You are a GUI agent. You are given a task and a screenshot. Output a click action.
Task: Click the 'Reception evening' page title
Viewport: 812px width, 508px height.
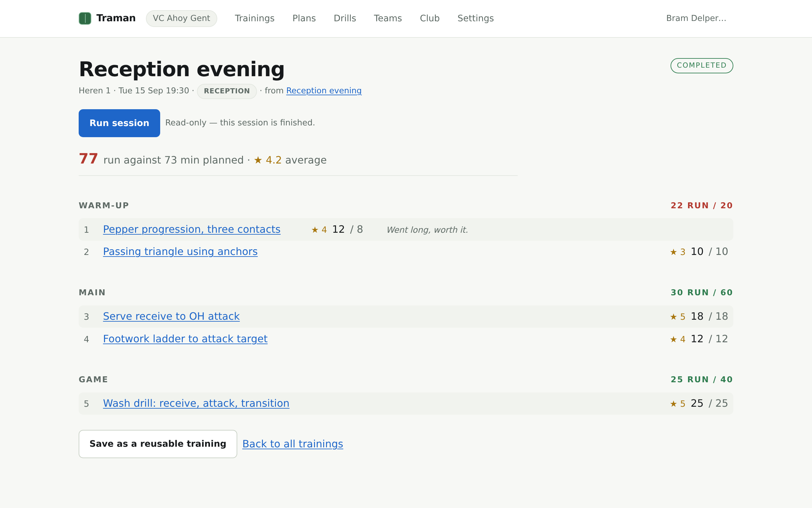click(181, 70)
